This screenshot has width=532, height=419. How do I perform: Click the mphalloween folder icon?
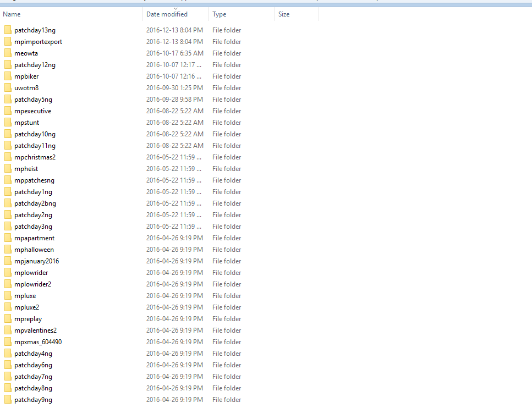(8, 250)
